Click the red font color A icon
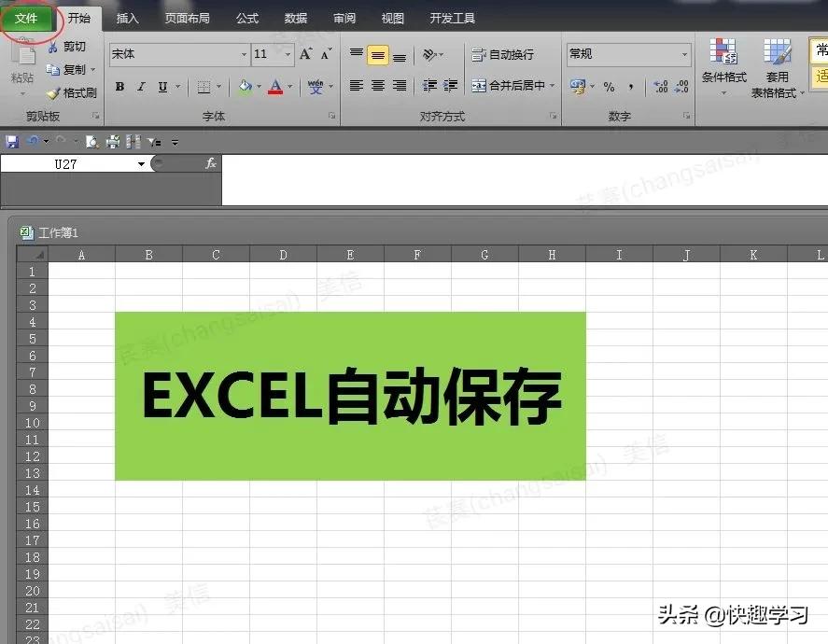 coord(275,87)
